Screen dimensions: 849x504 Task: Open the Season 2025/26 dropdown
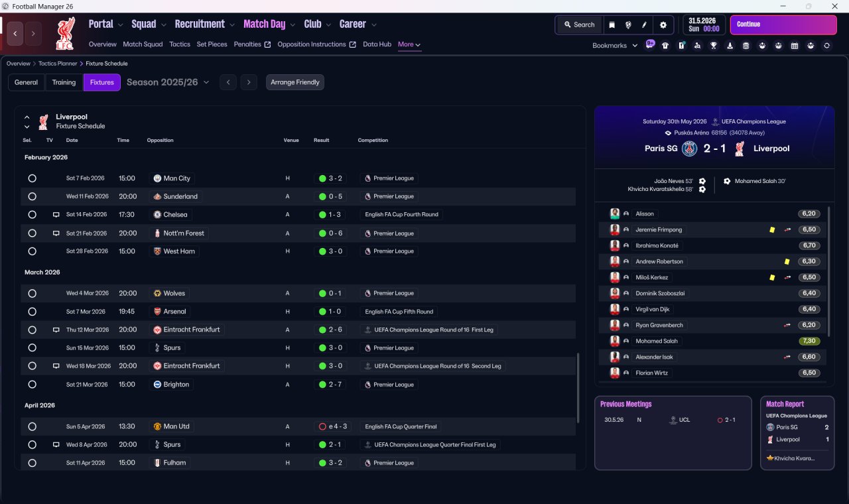[168, 82]
